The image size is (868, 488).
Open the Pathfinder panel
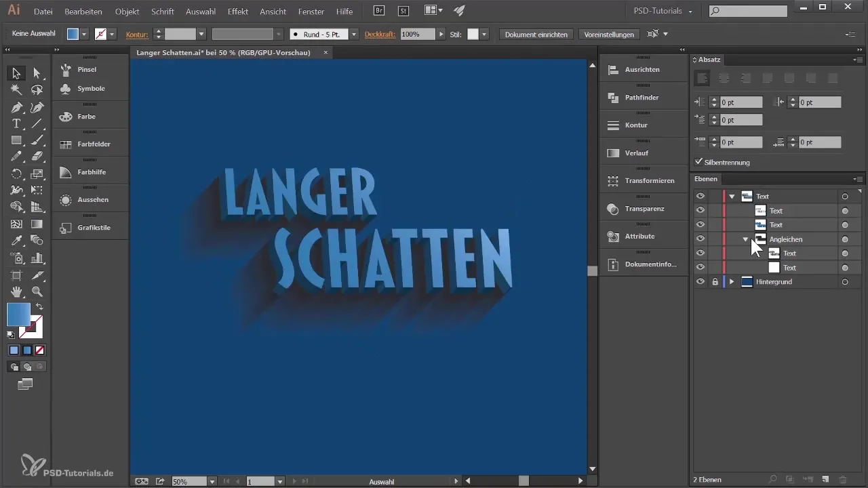[x=642, y=98]
